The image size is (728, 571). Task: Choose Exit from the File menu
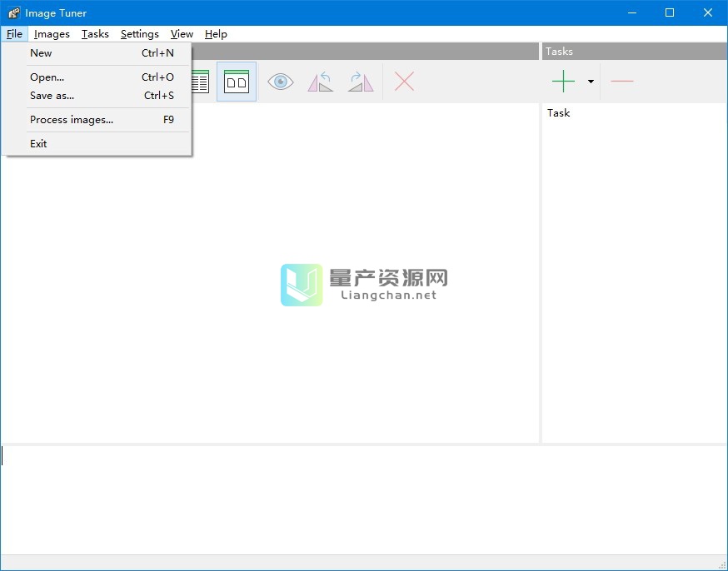97,144
